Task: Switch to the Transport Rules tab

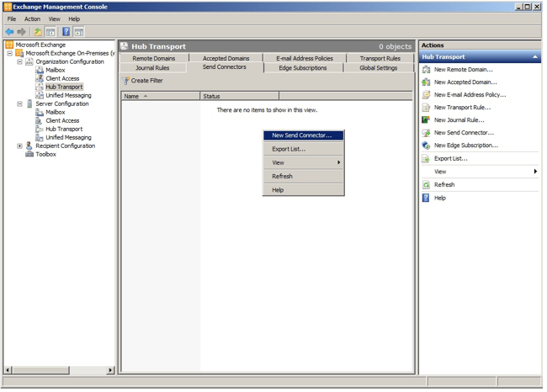Action: tap(380, 58)
